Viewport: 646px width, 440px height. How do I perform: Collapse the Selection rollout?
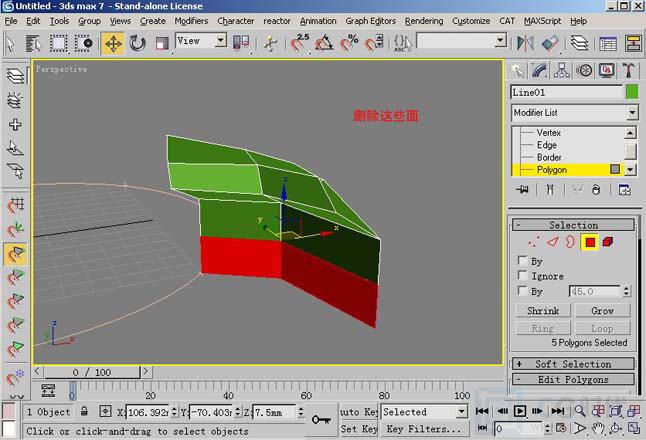pos(573,225)
